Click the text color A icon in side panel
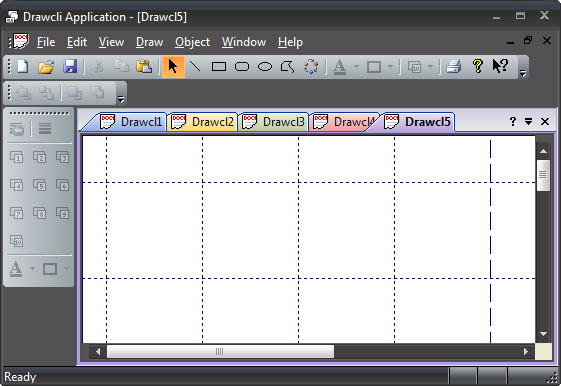This screenshot has width=561, height=386. (x=15, y=269)
